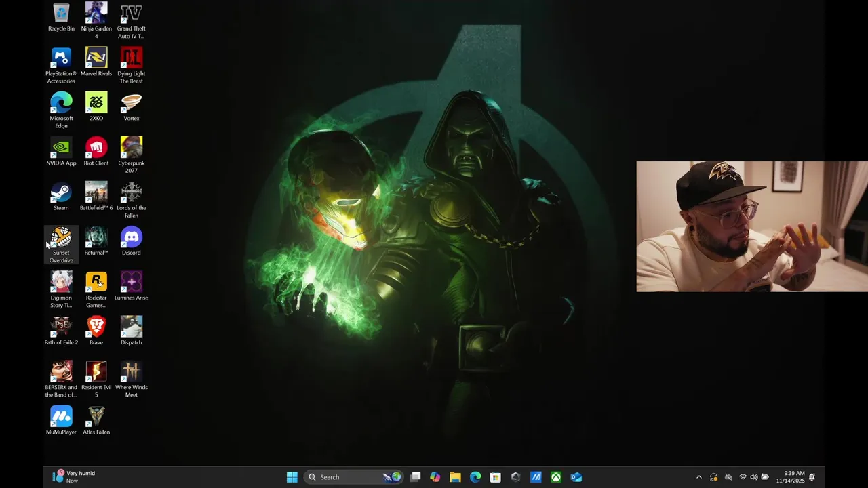Select the 2XKO game icon
The height and width of the screenshot is (488, 868).
[96, 107]
